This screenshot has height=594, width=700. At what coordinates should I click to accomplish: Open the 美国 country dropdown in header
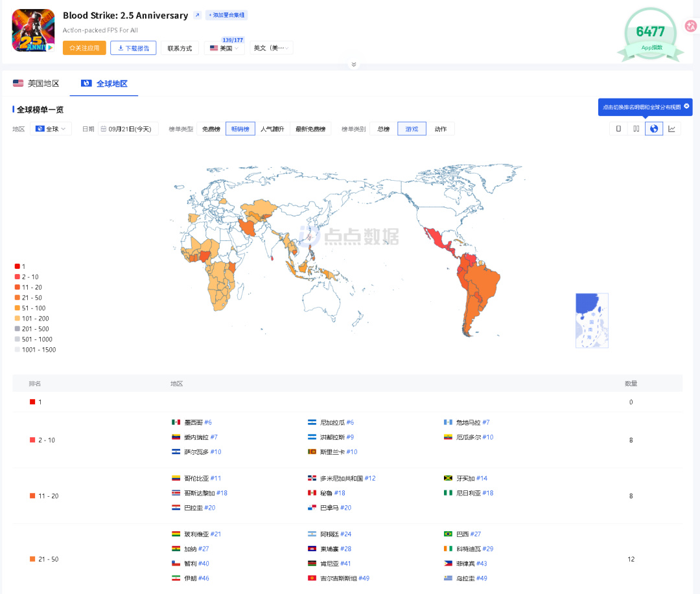224,48
